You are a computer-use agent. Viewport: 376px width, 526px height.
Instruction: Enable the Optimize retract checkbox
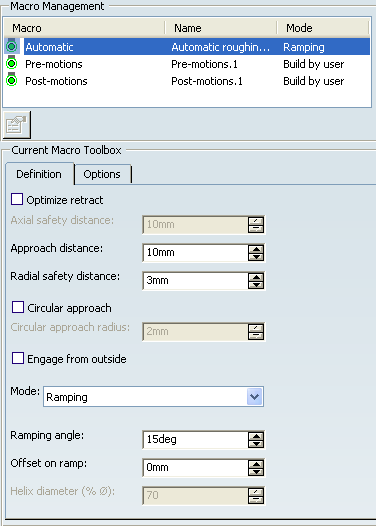click(17, 199)
